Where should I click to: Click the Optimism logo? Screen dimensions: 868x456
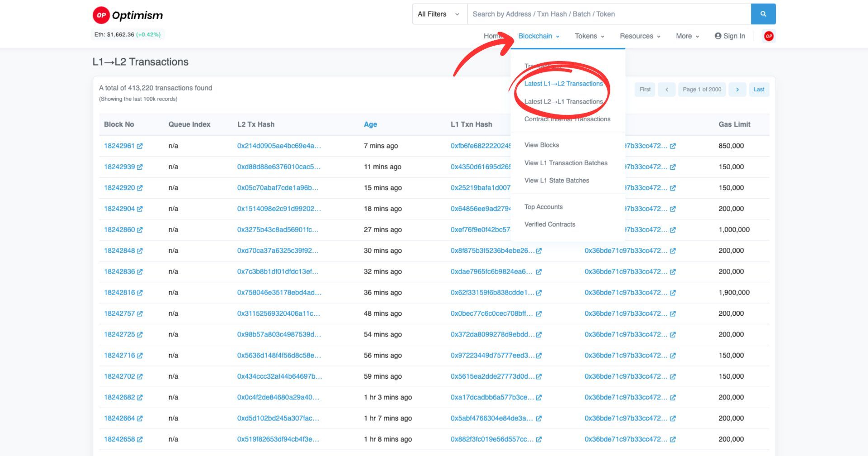coord(127,15)
